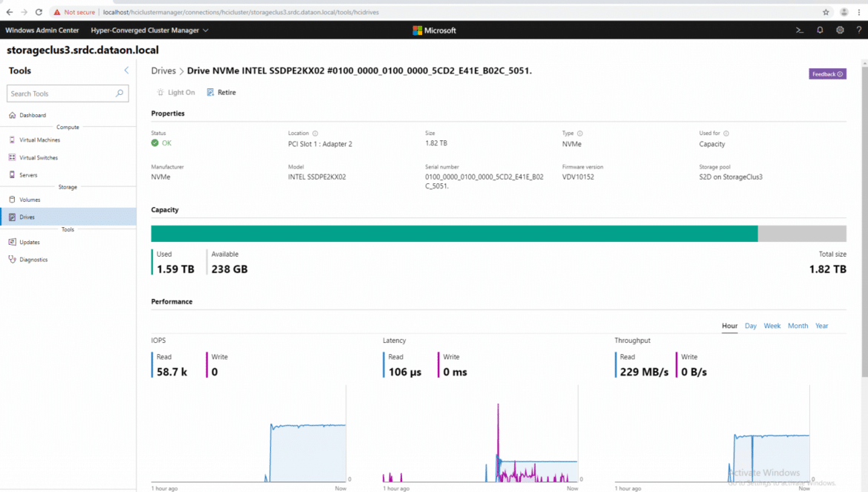Viewport: 868px width, 492px height.
Task: Switch performance range to Day
Action: [x=751, y=326]
